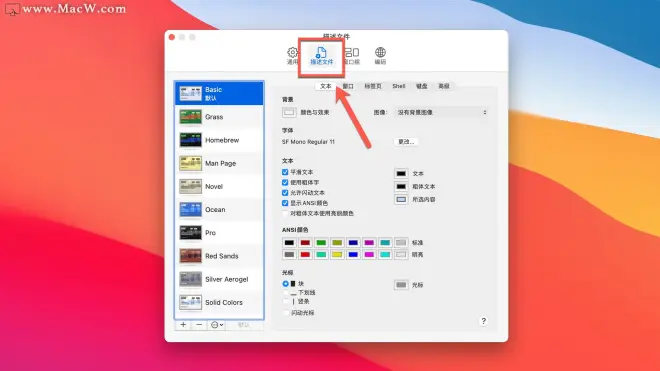
Task: Pick the standard black ANSI color well
Action: tap(289, 243)
